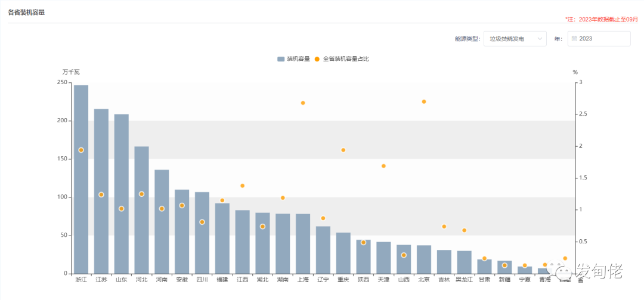Viewport: 644px width, 300px height.
Task: Click the orange ratio dot for 江苏
Action: [x=101, y=195]
